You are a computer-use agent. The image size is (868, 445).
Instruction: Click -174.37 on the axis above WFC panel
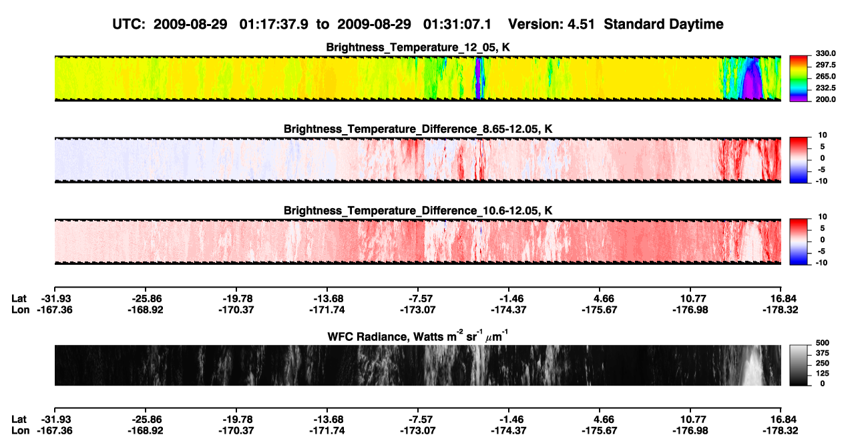(x=508, y=310)
